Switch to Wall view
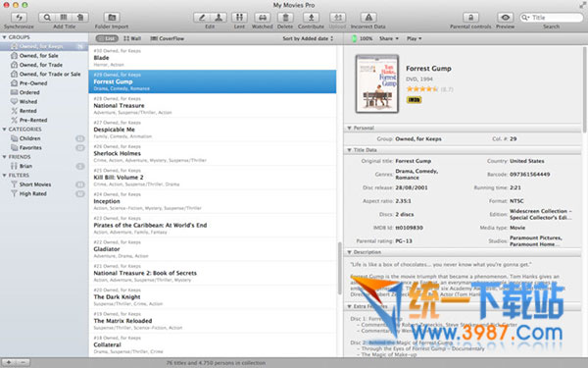The width and height of the screenshot is (588, 368). point(132,38)
